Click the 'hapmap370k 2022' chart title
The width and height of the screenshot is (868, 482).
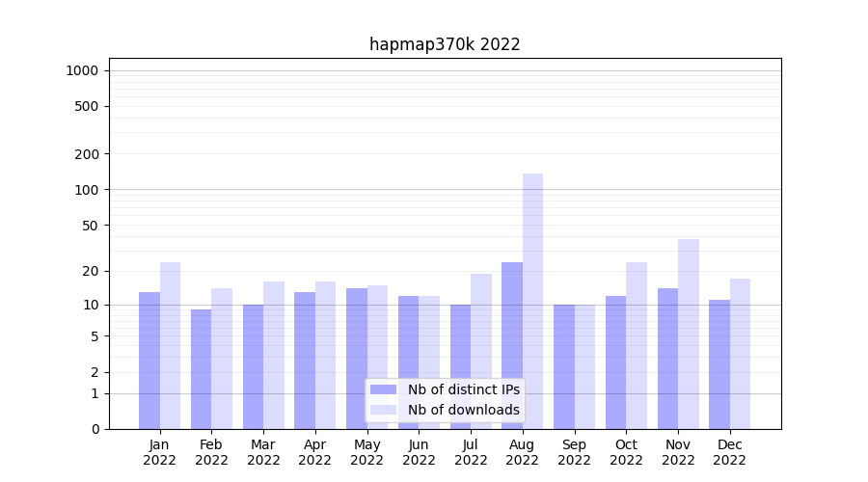(x=445, y=44)
